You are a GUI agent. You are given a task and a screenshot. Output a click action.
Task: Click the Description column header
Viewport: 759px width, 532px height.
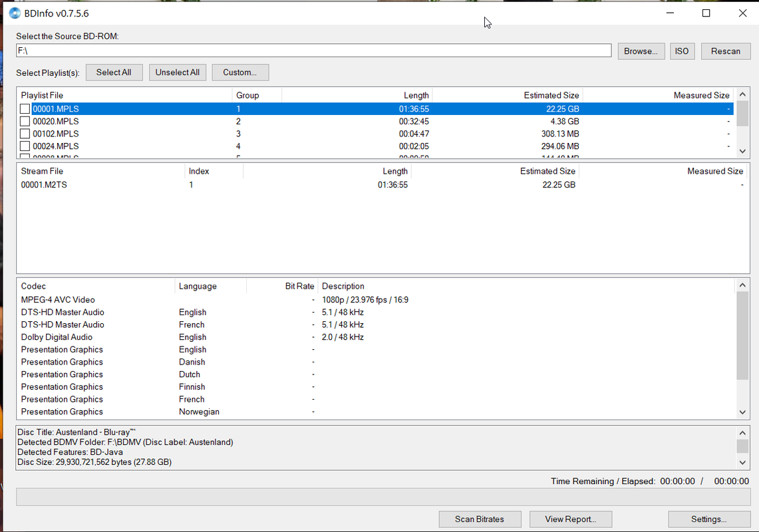[526, 286]
